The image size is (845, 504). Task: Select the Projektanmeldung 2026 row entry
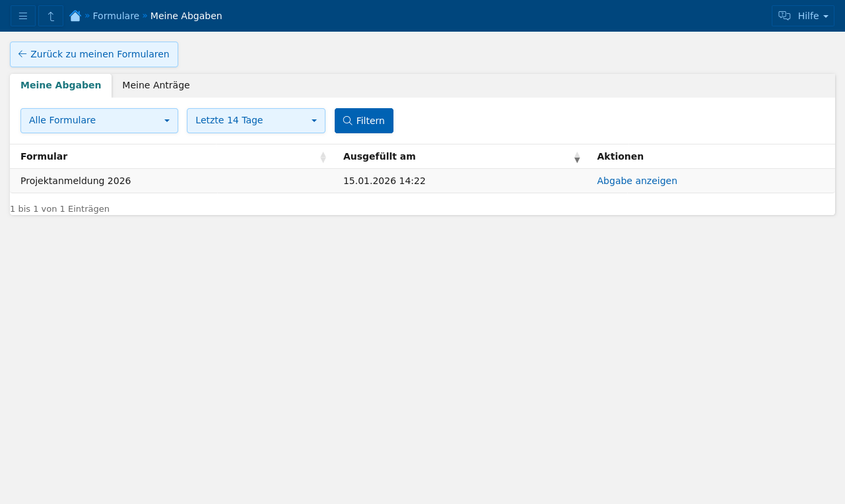pos(76,181)
